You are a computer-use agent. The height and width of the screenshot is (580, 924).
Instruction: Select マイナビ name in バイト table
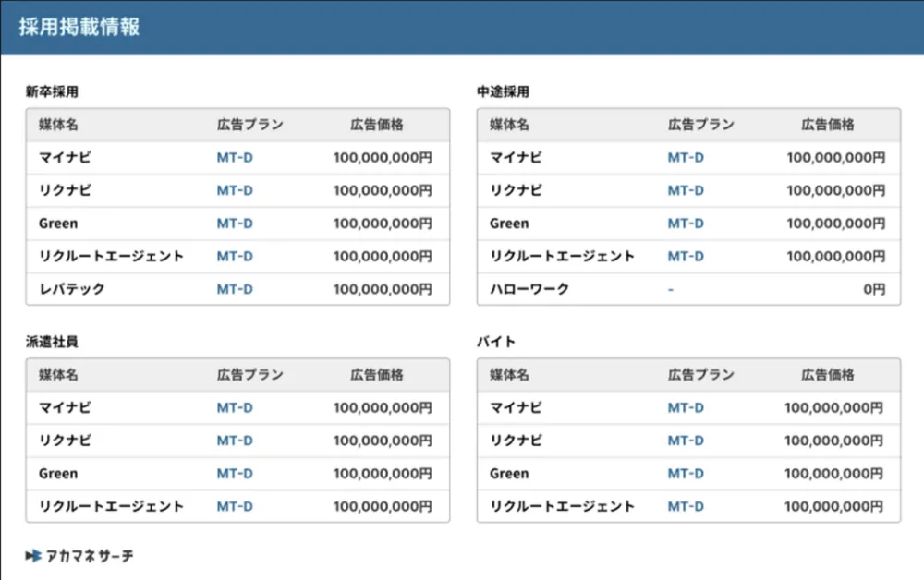516,408
